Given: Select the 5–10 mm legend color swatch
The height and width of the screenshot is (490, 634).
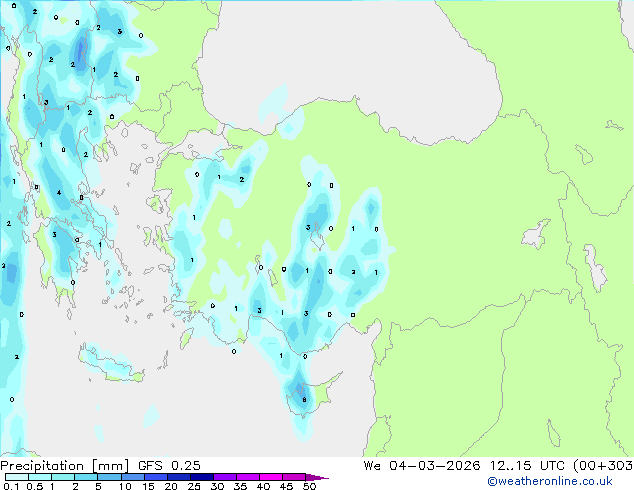Looking at the screenshot, I should [109, 477].
